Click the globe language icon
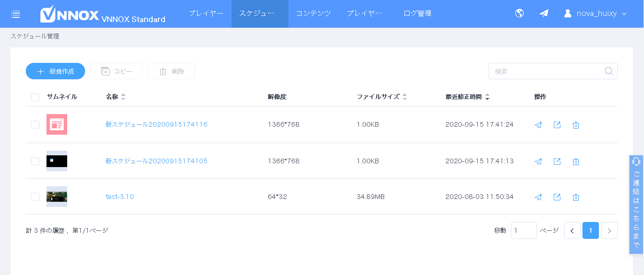This screenshot has width=644, height=275. (520, 14)
